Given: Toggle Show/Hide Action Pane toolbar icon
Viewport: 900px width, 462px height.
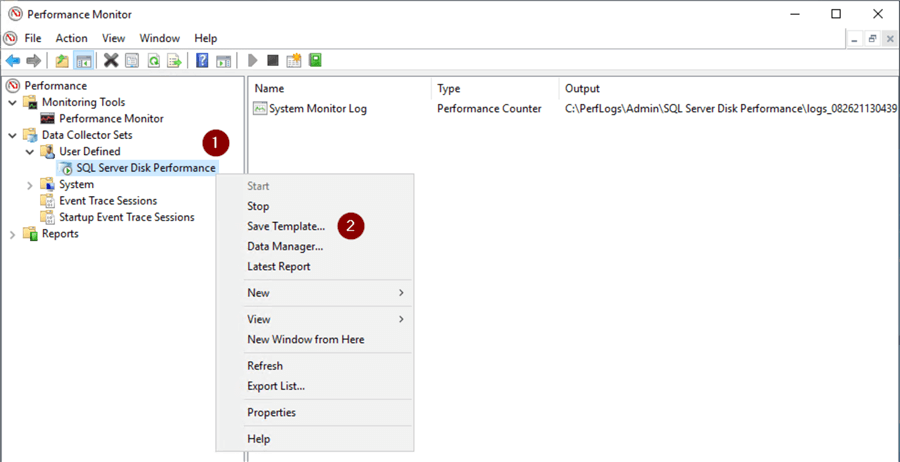Looking at the screenshot, I should [223, 60].
